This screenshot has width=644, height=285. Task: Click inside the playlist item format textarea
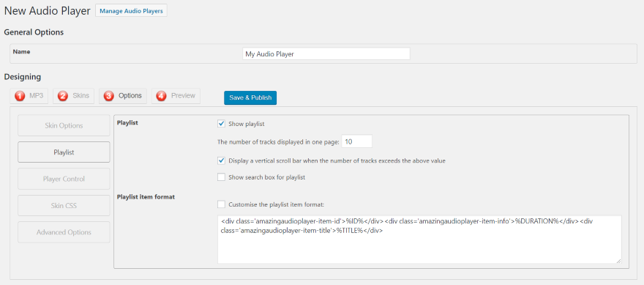tap(419, 240)
